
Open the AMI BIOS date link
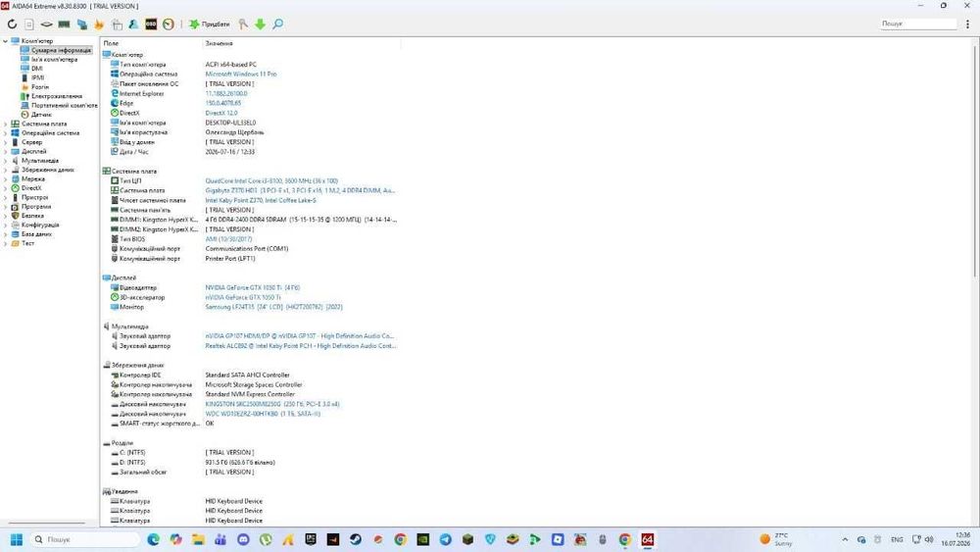[x=228, y=239]
